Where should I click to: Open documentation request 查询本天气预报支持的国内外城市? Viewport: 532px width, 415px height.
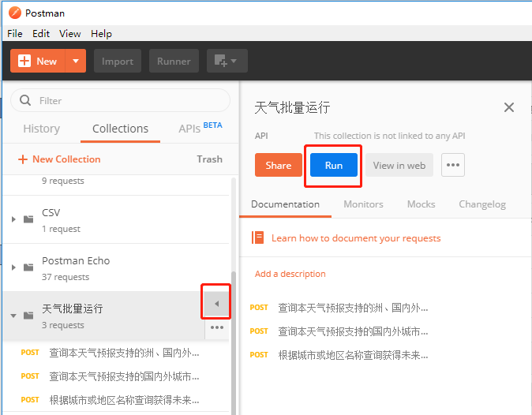tap(339, 331)
